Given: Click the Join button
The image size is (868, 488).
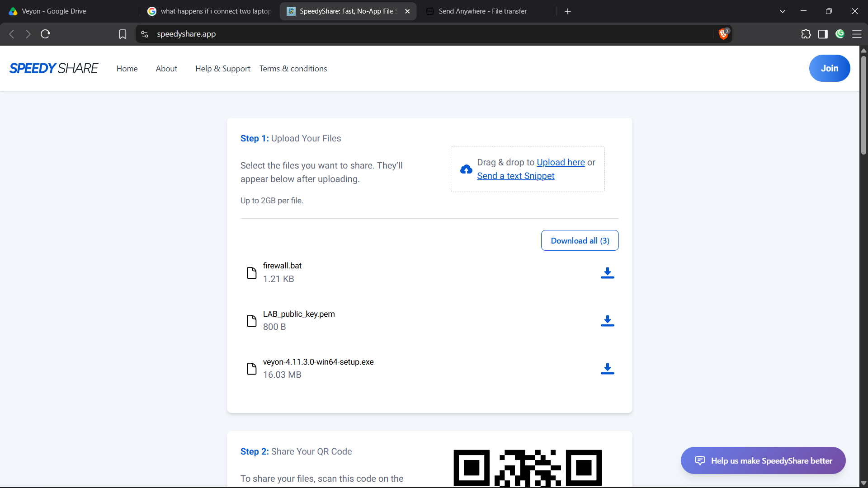Looking at the screenshot, I should pos(830,68).
